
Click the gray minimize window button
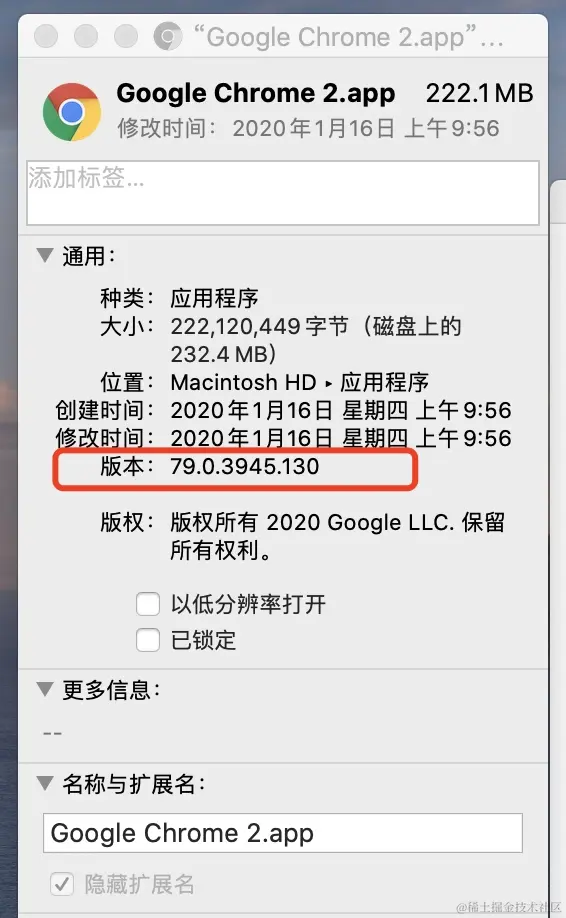(86, 36)
